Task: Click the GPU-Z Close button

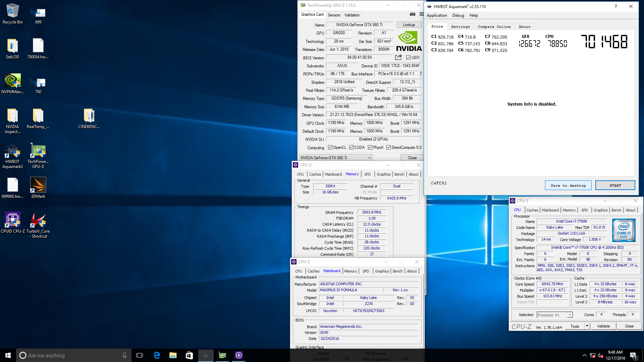Action: pos(412,158)
